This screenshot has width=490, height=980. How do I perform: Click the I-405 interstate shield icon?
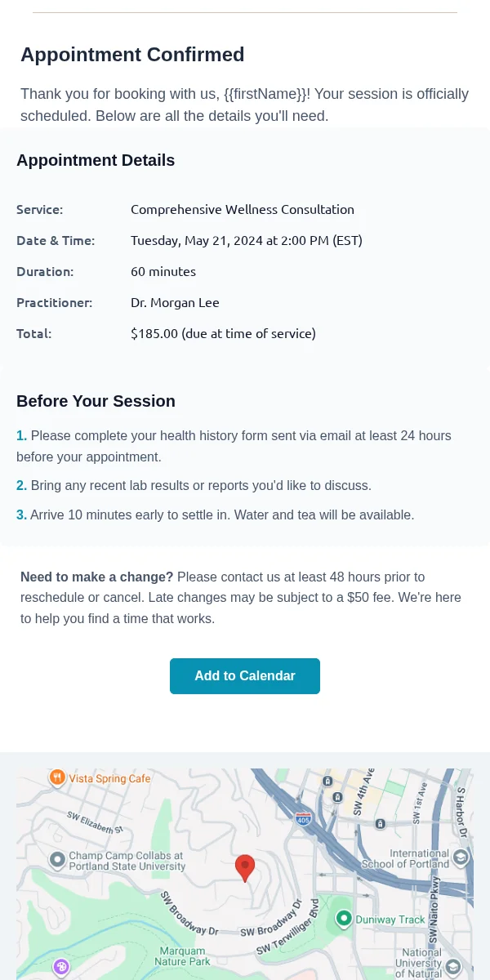(x=303, y=817)
